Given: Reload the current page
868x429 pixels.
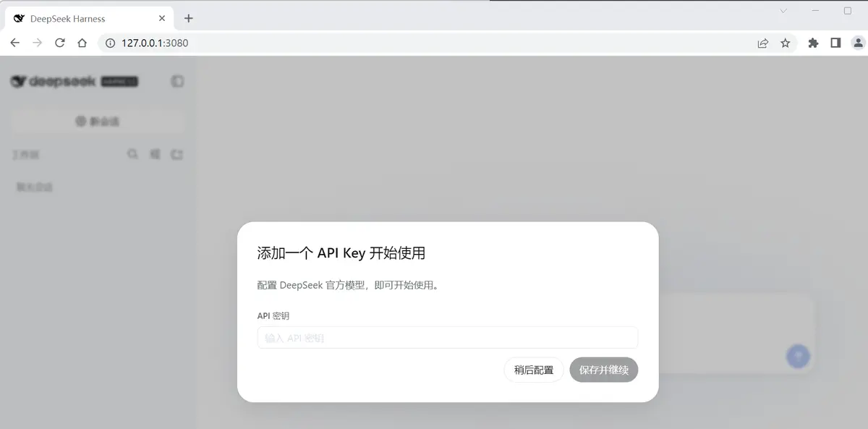Looking at the screenshot, I should coord(60,43).
